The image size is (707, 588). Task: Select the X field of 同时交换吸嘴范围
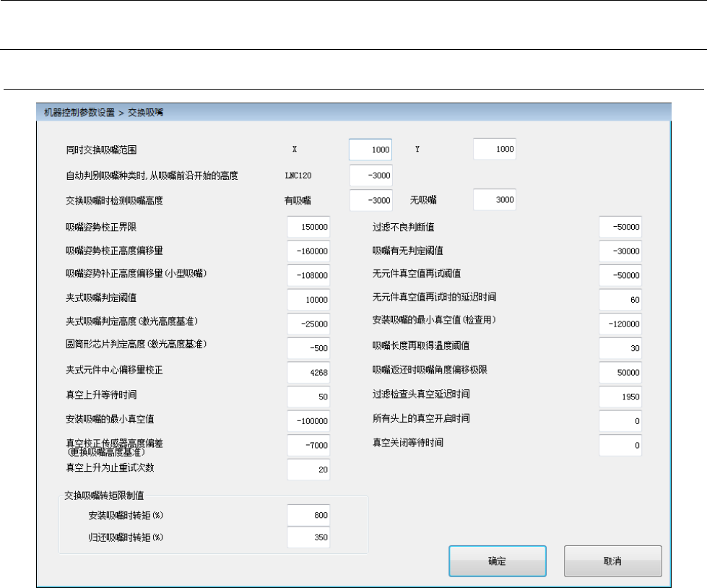(370, 150)
